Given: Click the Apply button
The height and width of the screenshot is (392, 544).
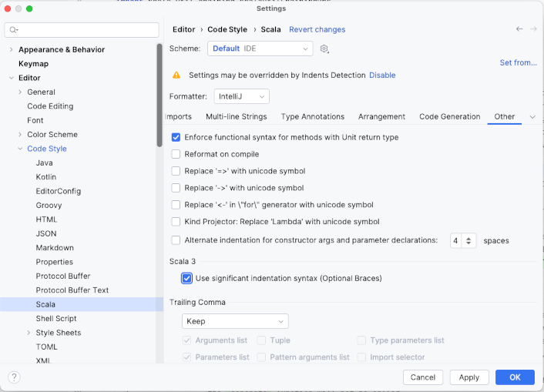Looking at the screenshot, I should pyautogui.click(x=468, y=377).
